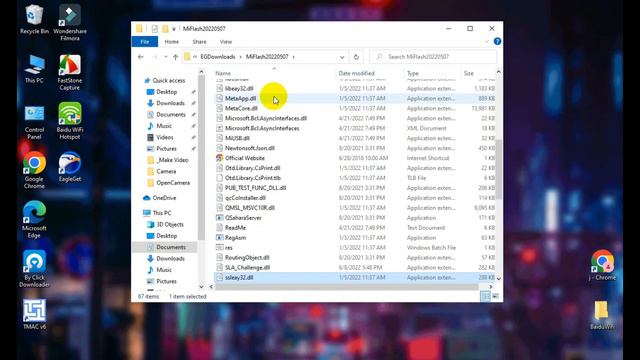Click MiFlash20220507 in the address path
Viewport: 640px width, 360px height.
coord(267,57)
